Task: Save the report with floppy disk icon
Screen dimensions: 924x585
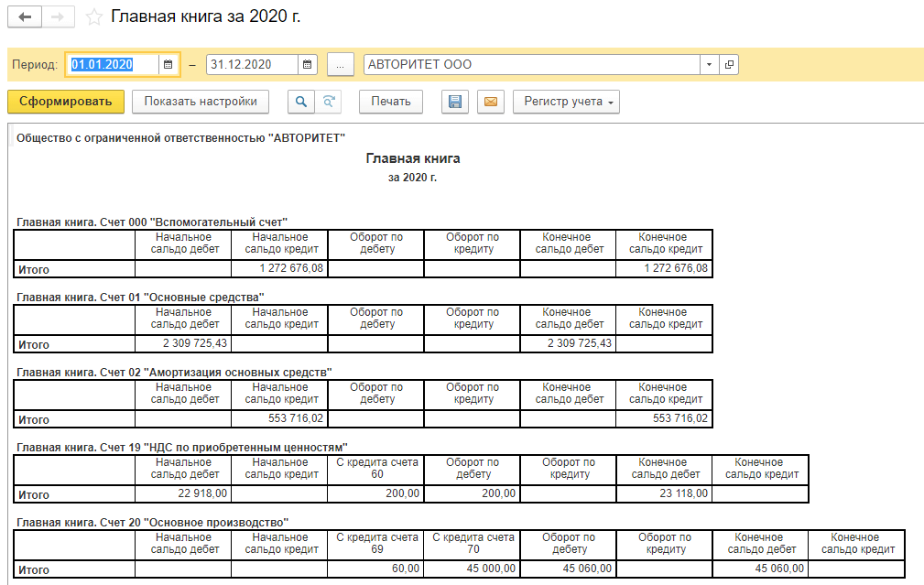Action: tap(454, 102)
